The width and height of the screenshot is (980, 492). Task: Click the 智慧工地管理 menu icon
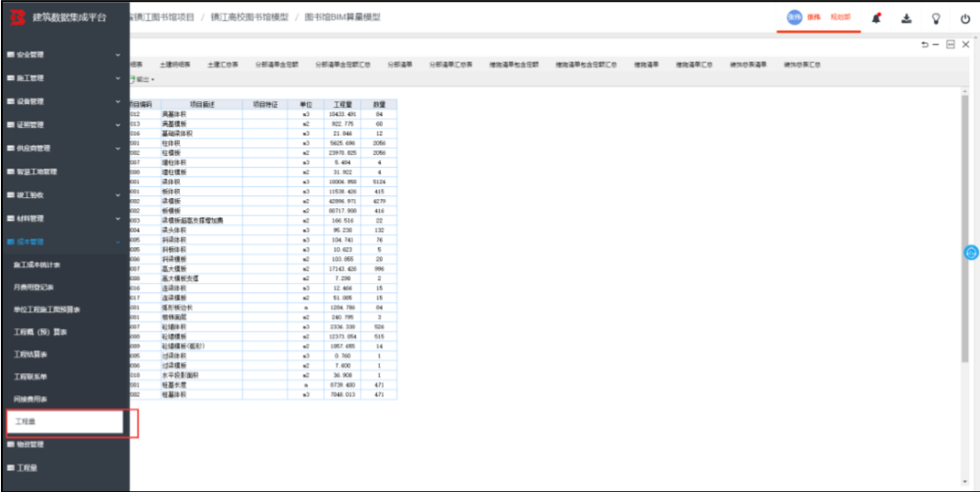click(11, 171)
